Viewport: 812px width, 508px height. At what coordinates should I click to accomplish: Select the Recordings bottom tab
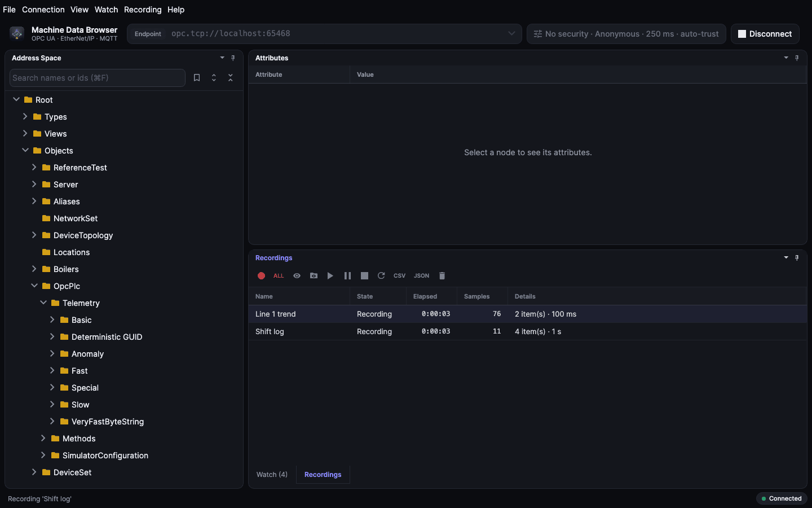tap(323, 475)
